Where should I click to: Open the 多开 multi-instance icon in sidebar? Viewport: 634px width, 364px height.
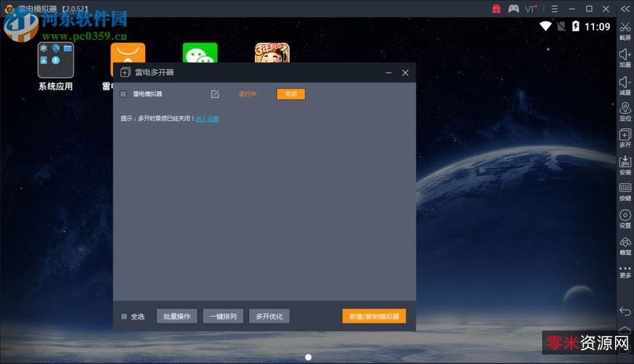tap(625, 138)
